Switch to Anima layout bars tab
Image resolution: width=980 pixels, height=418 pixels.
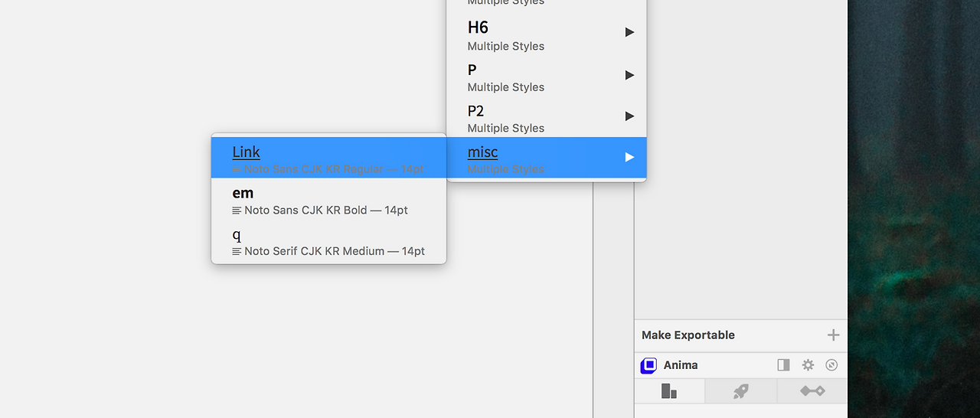coord(669,391)
